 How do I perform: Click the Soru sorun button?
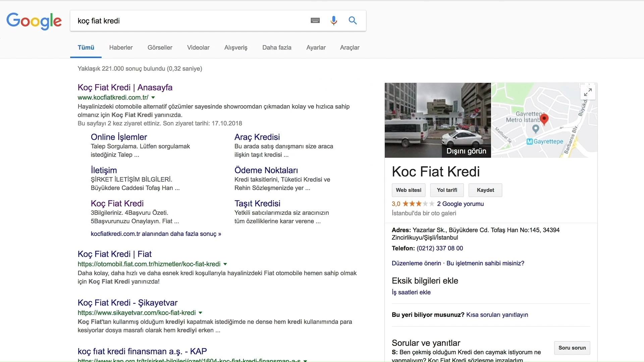click(x=572, y=348)
